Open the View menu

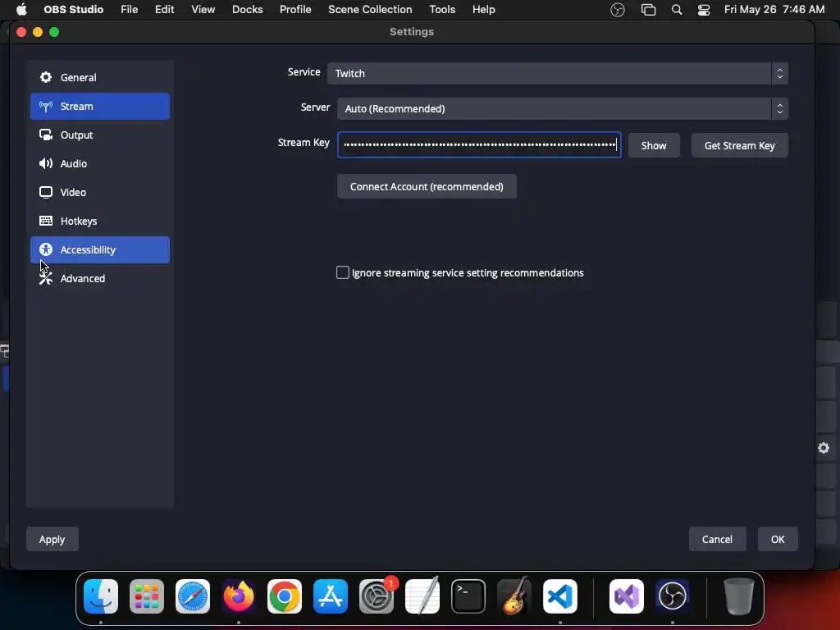(x=203, y=10)
